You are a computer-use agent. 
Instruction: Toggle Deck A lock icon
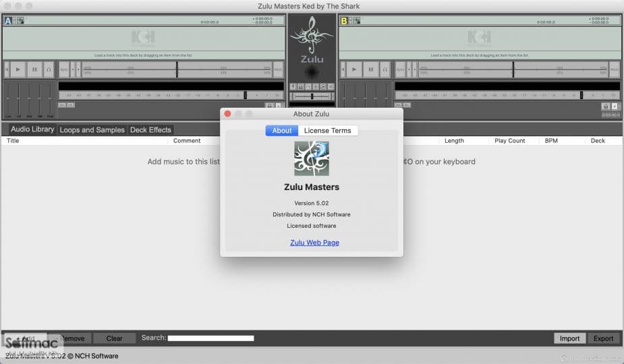pyautogui.click(x=269, y=105)
